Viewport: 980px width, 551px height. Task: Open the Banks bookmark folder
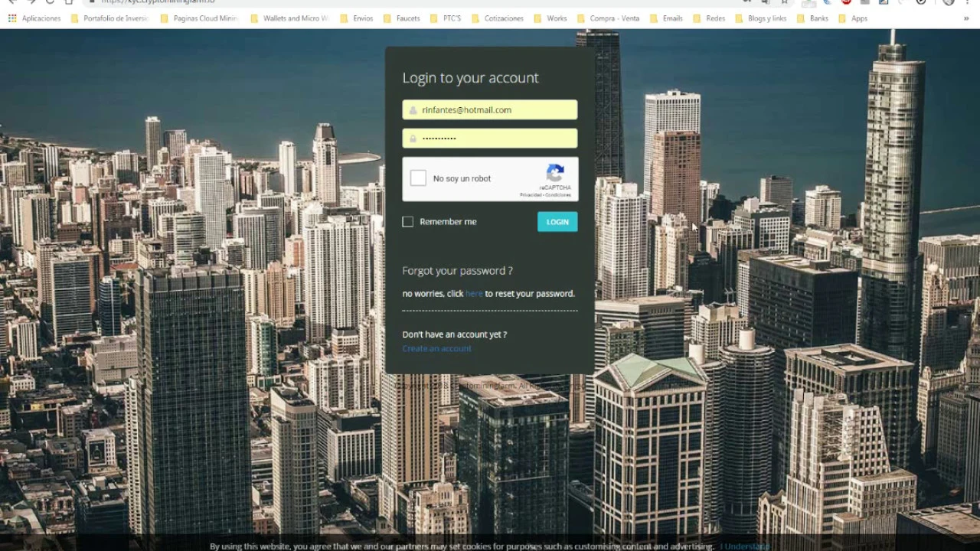click(x=812, y=18)
